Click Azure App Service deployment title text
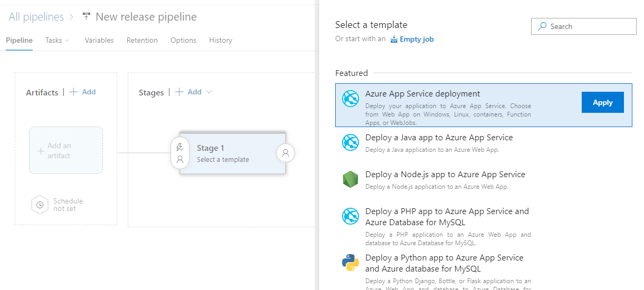Viewport: 644px width, 290px height. click(423, 93)
